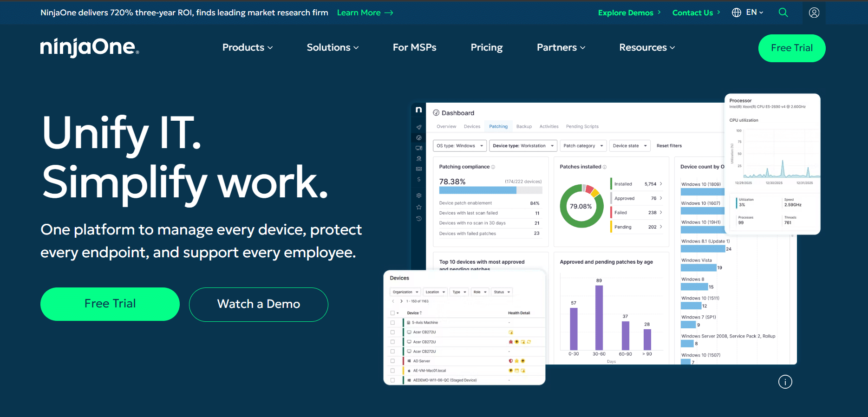Open the Status filter in Devices panel
The image size is (868, 417).
502,292
